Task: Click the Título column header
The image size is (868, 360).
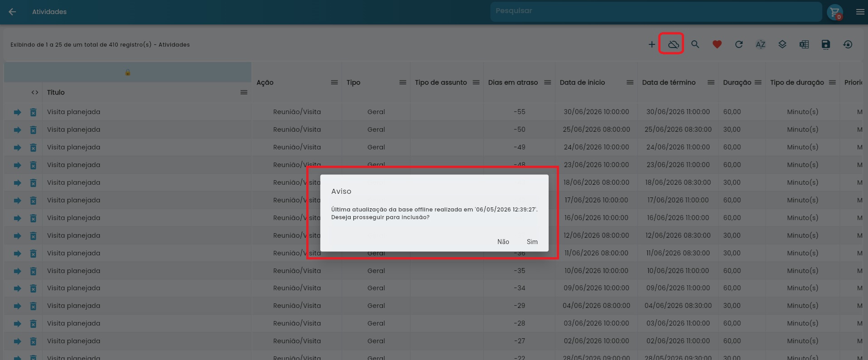Action: (56, 92)
